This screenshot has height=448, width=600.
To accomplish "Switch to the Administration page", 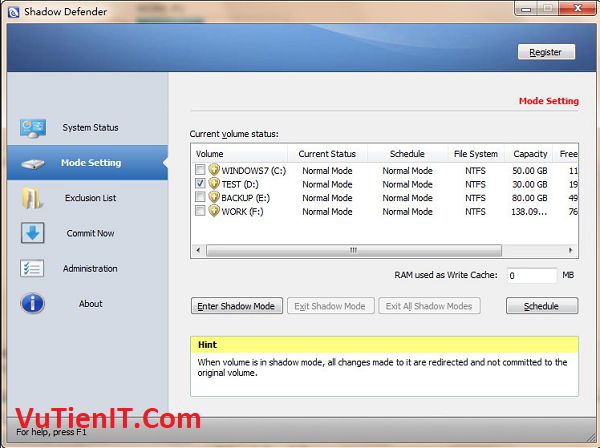I will (87, 268).
